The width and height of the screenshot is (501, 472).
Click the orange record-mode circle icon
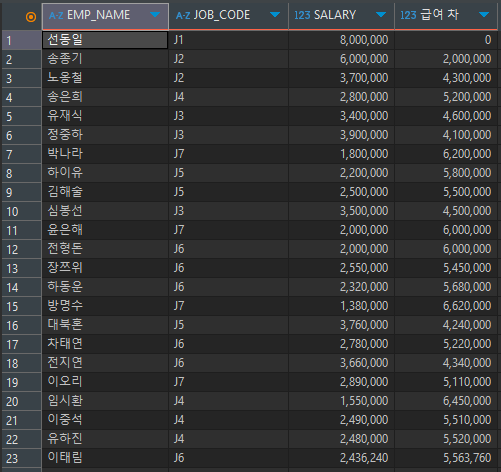[x=31, y=16]
